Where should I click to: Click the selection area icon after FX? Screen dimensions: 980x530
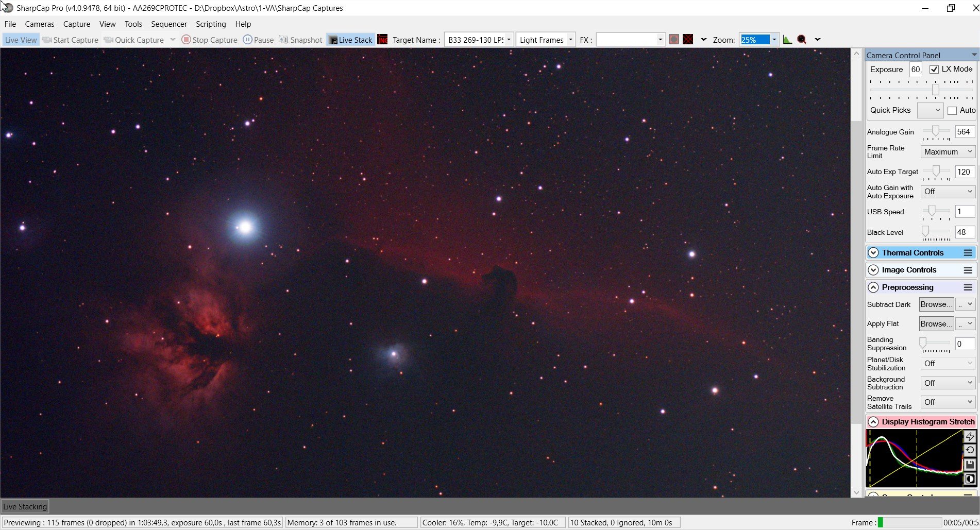[x=673, y=40]
